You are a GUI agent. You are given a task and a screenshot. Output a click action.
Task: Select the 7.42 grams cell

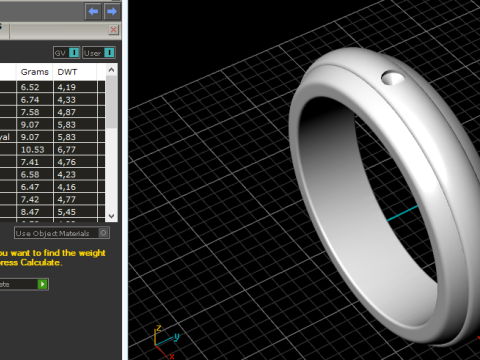point(35,199)
